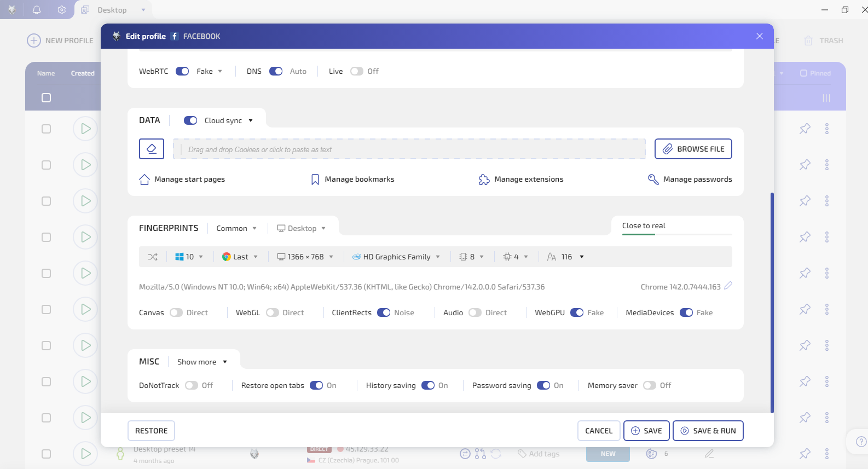Click the NEW status badge on bottom row
868x469 pixels.
(x=608, y=454)
